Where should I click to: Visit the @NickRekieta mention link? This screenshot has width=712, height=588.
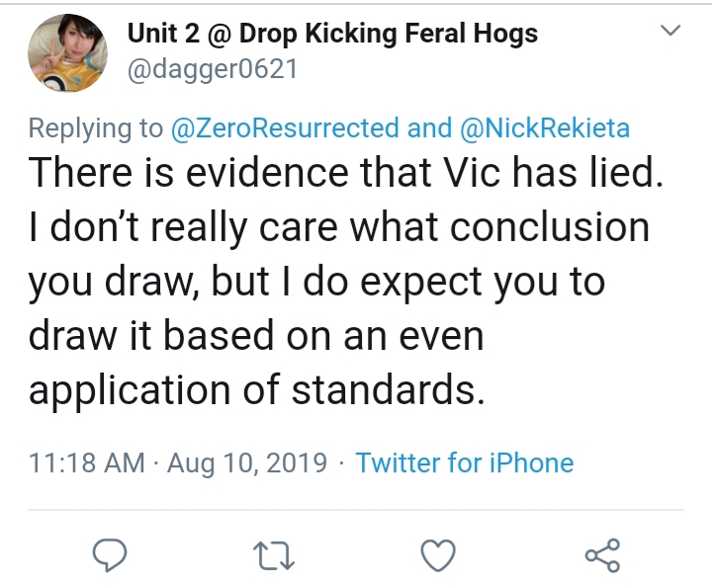coord(545,127)
